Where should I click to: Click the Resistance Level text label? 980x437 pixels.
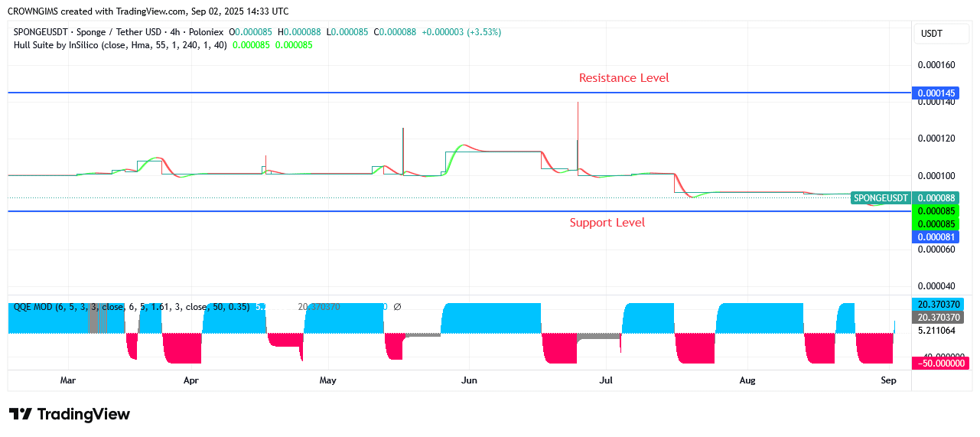pyautogui.click(x=623, y=78)
